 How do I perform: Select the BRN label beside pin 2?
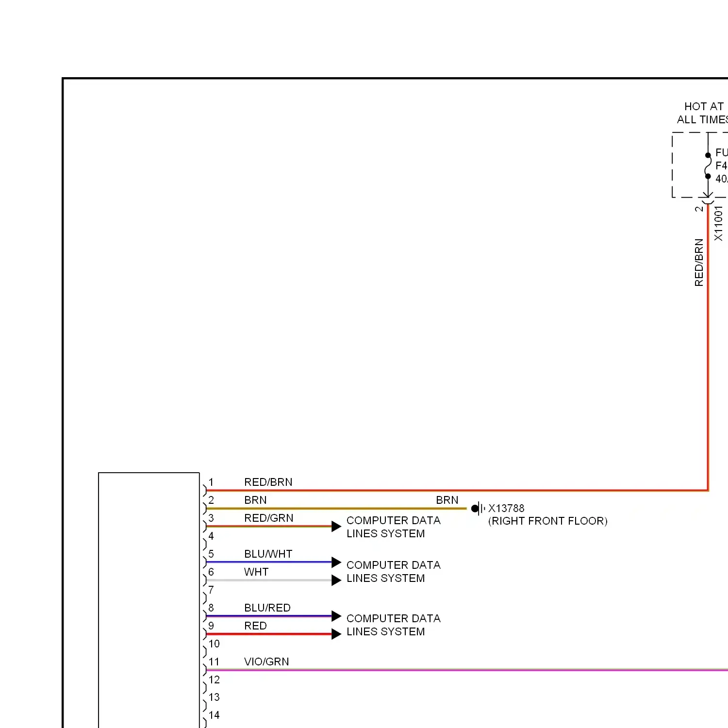pos(255,500)
